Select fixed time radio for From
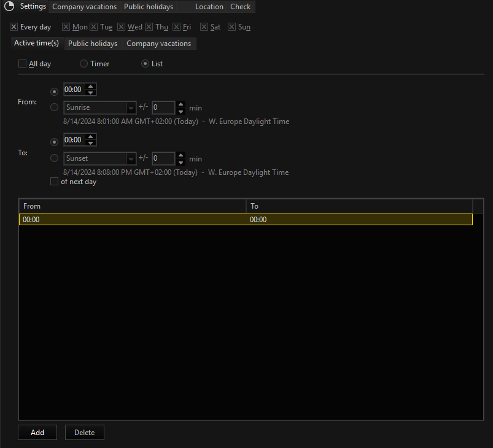493x448 pixels. tap(54, 91)
